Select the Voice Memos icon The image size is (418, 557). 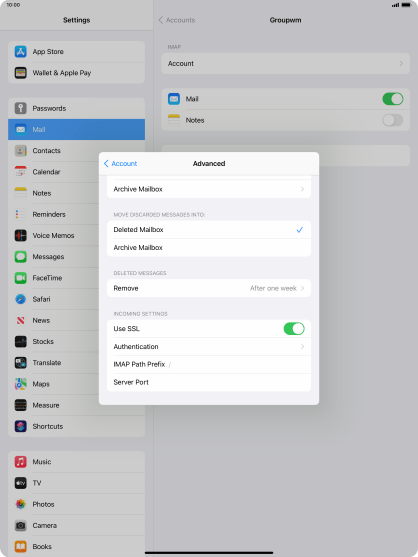click(x=21, y=236)
